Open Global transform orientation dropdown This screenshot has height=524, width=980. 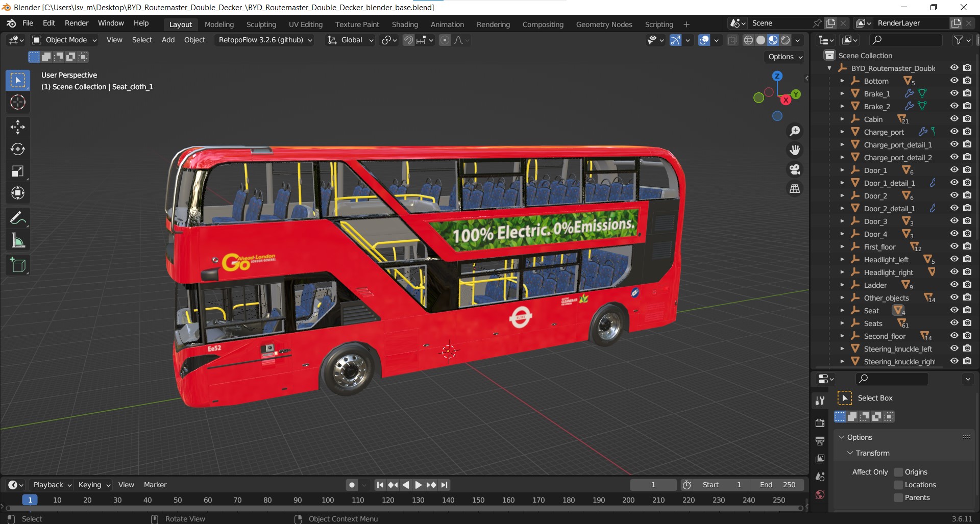coord(351,40)
